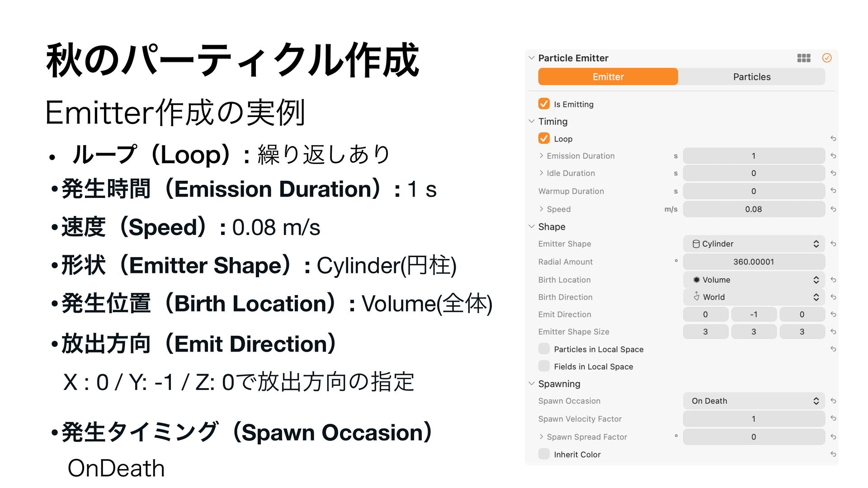Click revert arrow beside Spawn Occasion
Viewport: 868px width, 488px height.
833,401
